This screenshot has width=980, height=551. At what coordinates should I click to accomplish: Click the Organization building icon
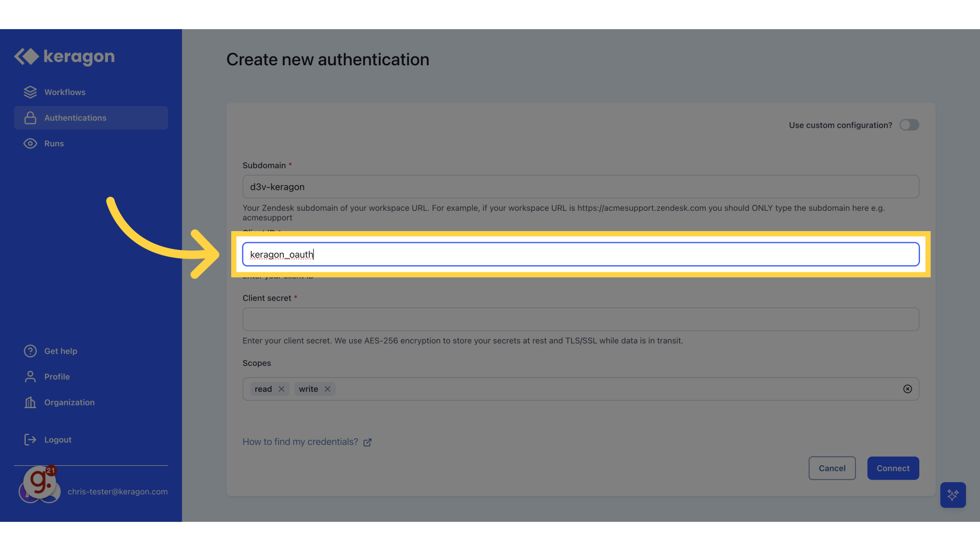[x=30, y=402]
